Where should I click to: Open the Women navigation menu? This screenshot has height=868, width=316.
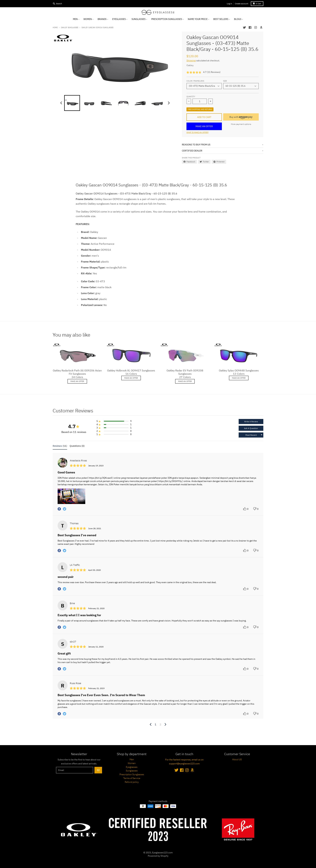point(88,19)
